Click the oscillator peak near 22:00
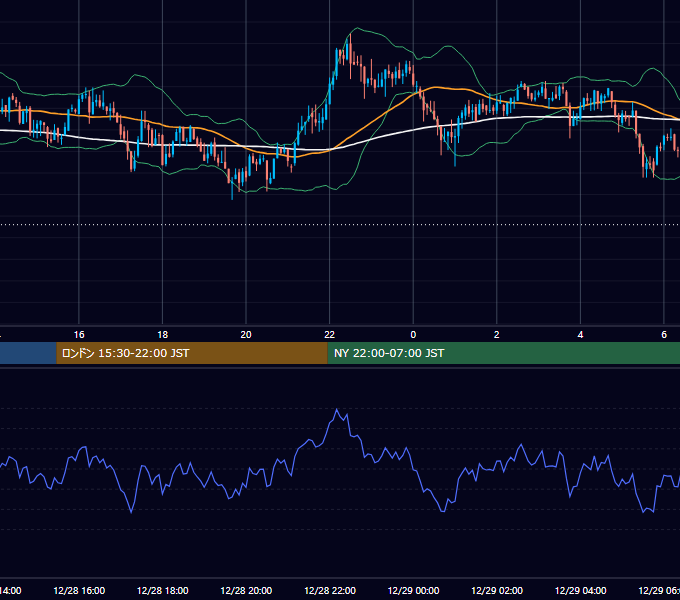The width and height of the screenshot is (680, 600). click(x=337, y=409)
